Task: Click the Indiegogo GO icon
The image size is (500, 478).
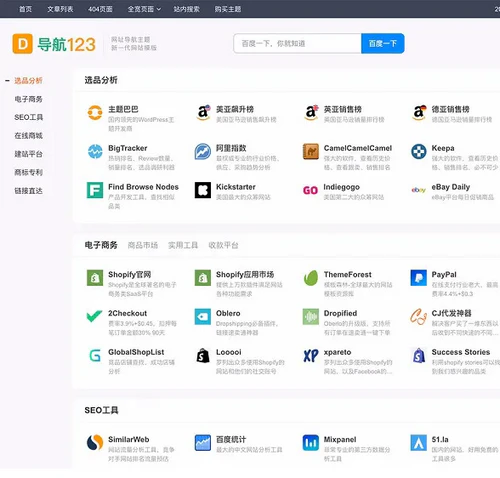Action: 310,190
